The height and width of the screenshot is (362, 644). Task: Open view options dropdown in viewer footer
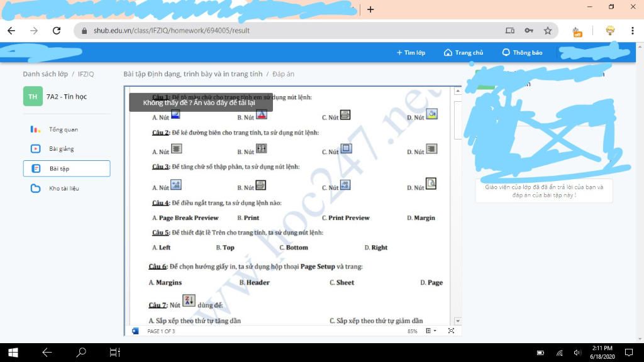click(x=431, y=331)
